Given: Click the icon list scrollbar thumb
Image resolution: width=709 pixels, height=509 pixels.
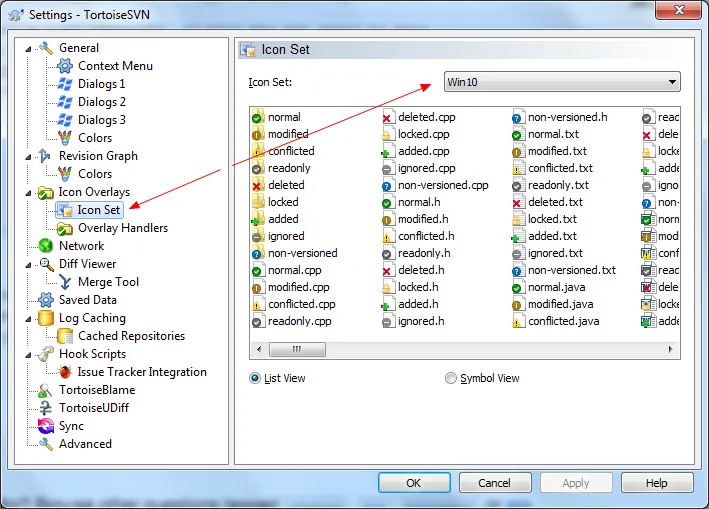Looking at the screenshot, I should tap(297, 349).
